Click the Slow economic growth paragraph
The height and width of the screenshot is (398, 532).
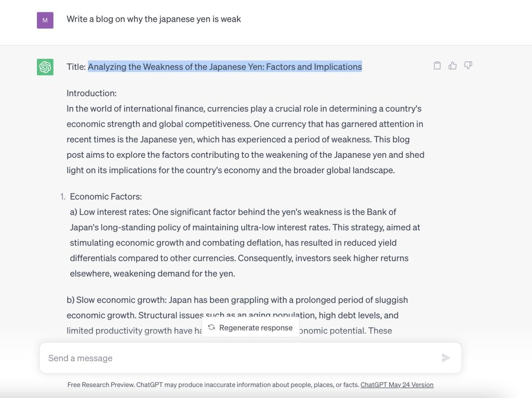point(237,315)
